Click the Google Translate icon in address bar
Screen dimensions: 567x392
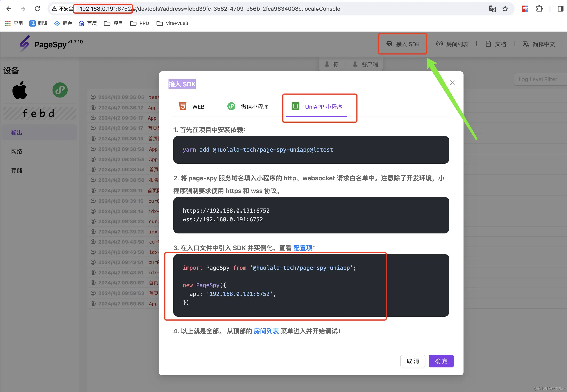(492, 9)
